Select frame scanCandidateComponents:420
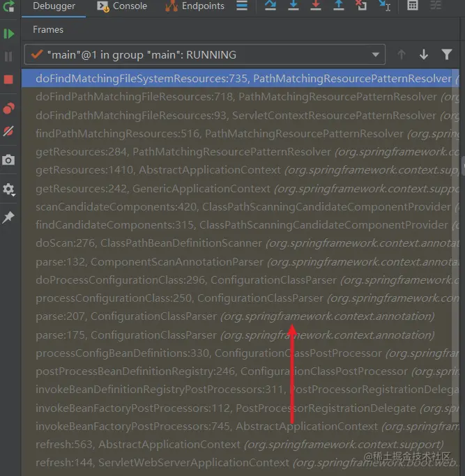 [240, 207]
